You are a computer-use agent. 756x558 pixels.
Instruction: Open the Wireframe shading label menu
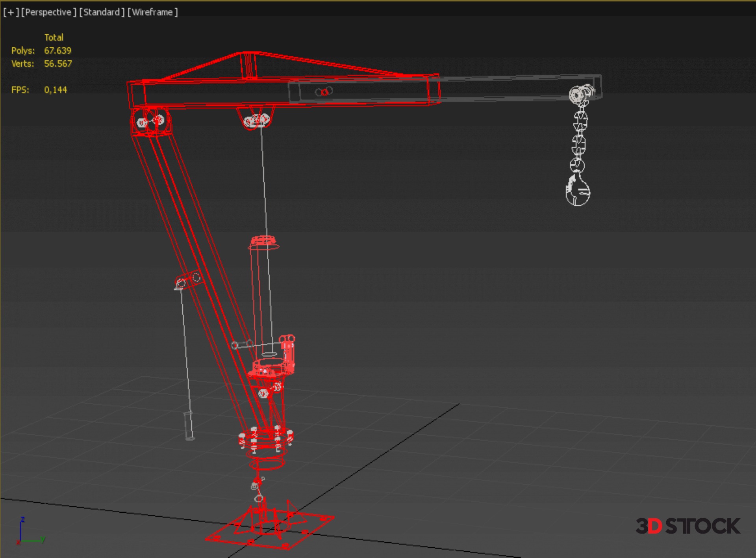152,12
